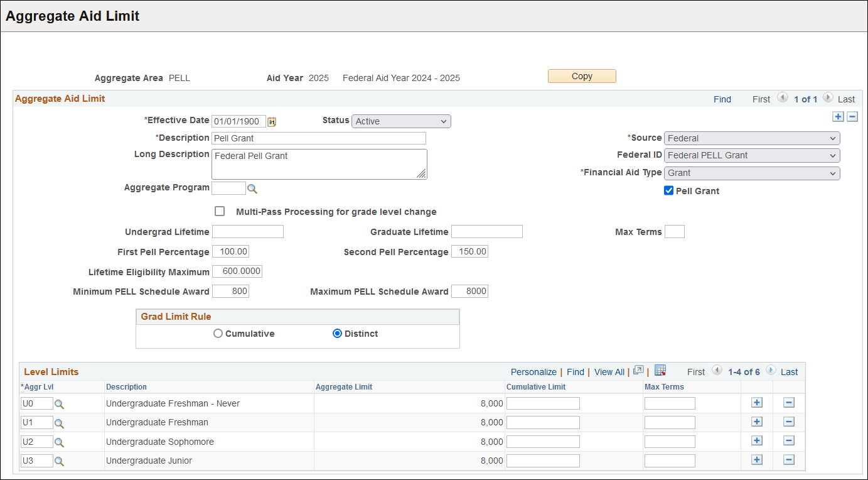Enable Multi-Pass Processing for grade level change
The height and width of the screenshot is (480, 868).
(x=220, y=211)
